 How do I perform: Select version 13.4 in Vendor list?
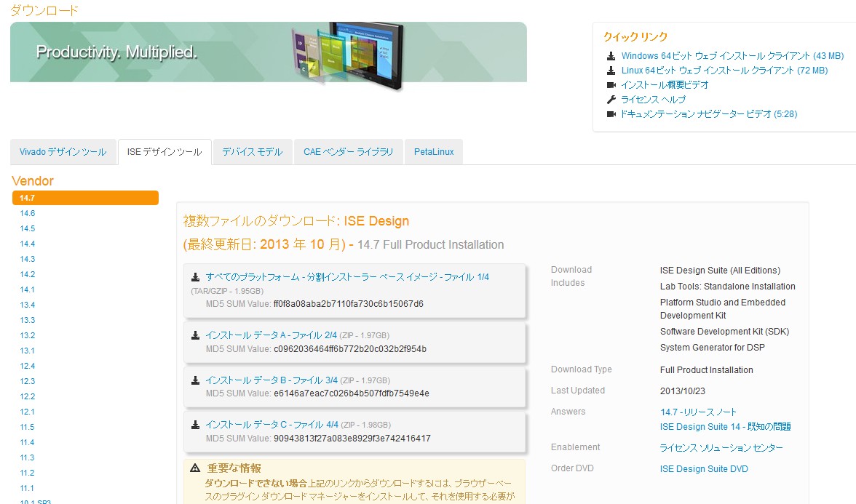pyautogui.click(x=28, y=305)
